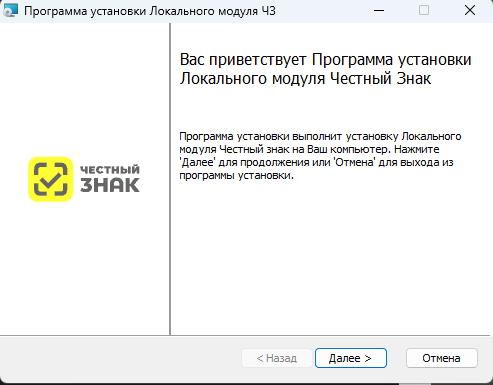Close the installer window
This screenshot has height=385, width=493.
[470, 11]
